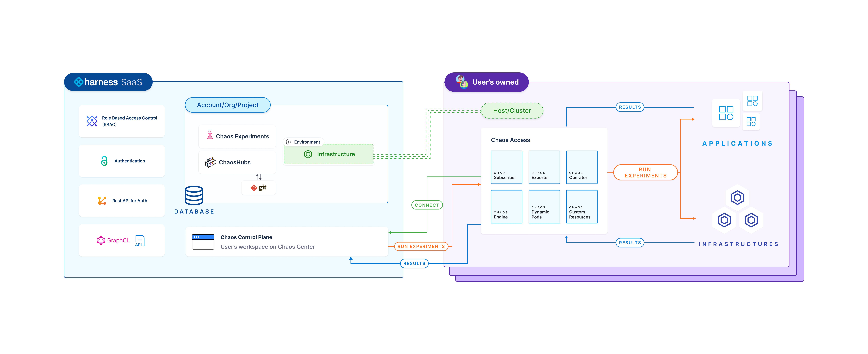
Task: Select the Chaos Subscriber box
Action: pos(506,167)
